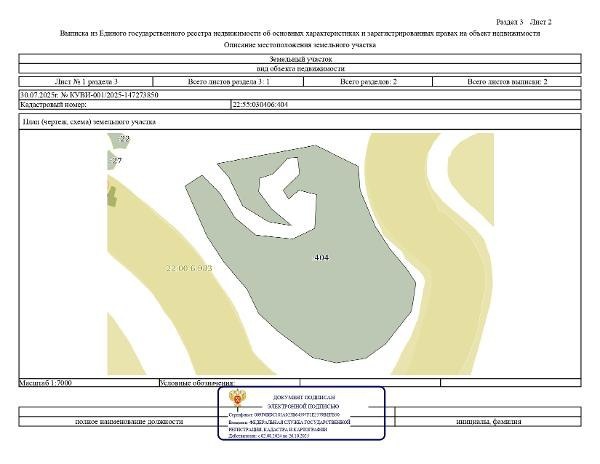The width and height of the screenshot is (600, 464).
Task: Click the "Лист № 1 раздела 3" cell
Action: (86, 82)
